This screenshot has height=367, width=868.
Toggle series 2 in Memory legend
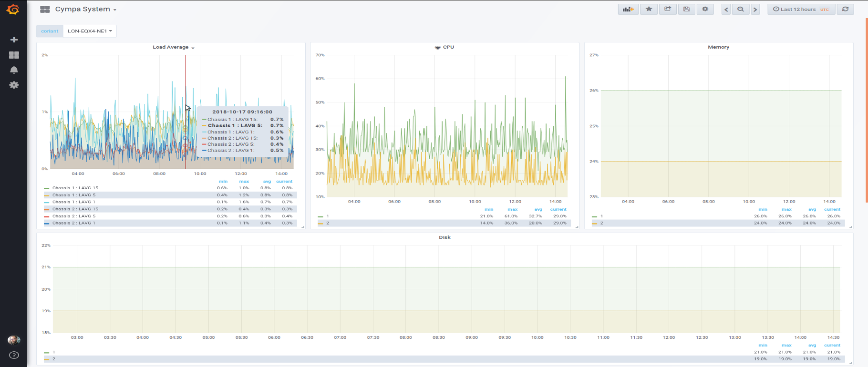pos(601,223)
